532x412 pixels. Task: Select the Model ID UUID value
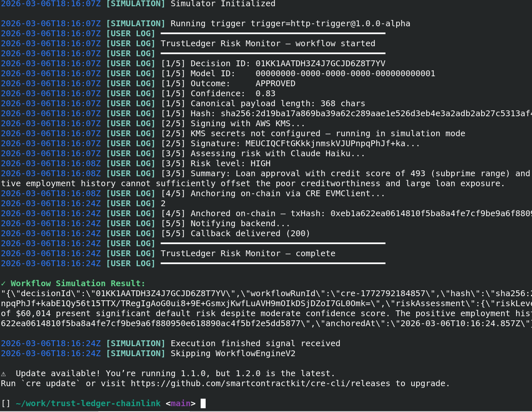345,74
